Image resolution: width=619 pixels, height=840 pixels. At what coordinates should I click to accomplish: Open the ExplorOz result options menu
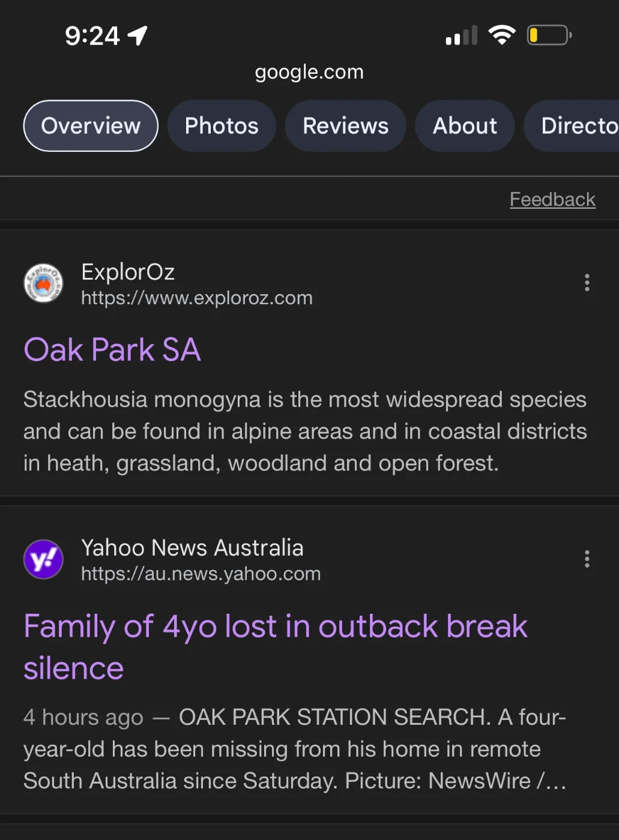[587, 283]
